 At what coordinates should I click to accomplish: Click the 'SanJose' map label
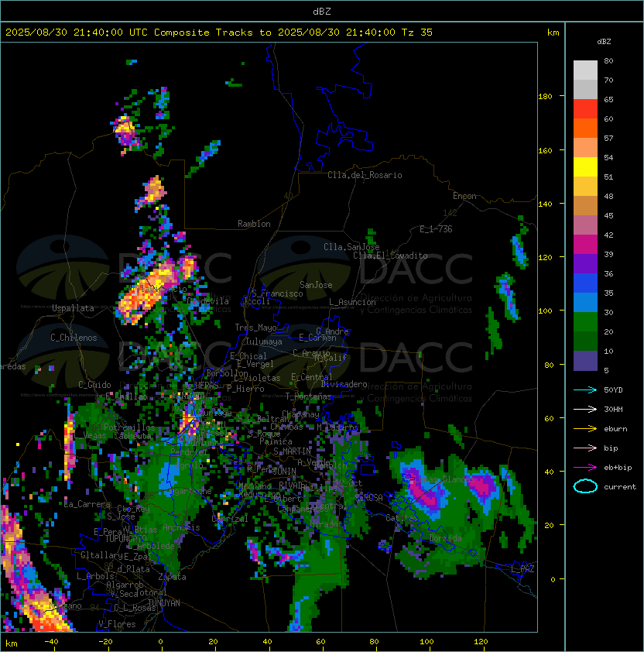[x=316, y=285]
